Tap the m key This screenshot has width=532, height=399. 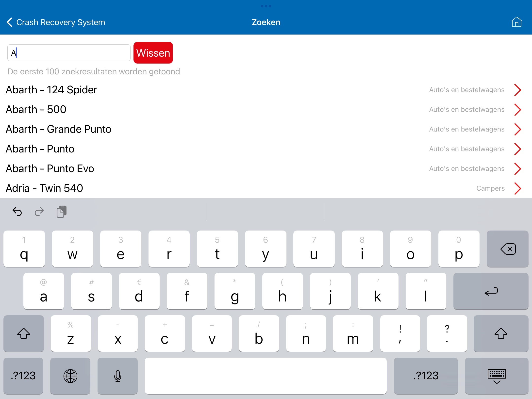[x=353, y=333]
